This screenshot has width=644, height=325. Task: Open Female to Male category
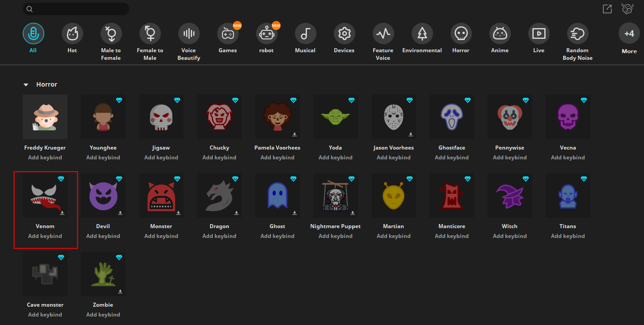150,42
